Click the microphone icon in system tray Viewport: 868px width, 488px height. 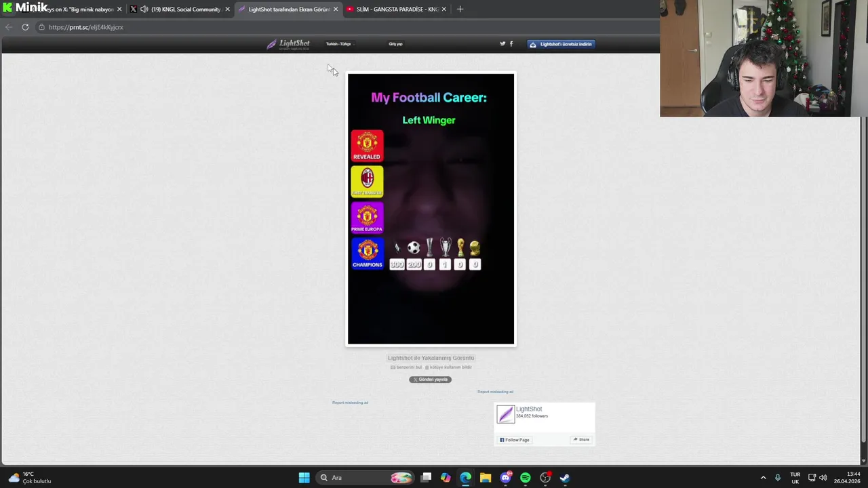pyautogui.click(x=778, y=478)
